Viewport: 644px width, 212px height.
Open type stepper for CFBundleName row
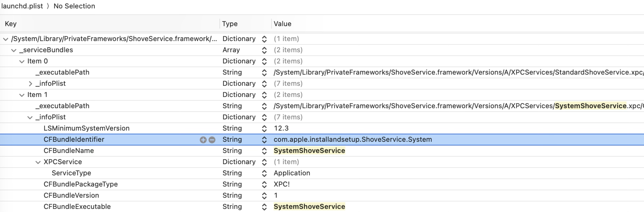[264, 151]
